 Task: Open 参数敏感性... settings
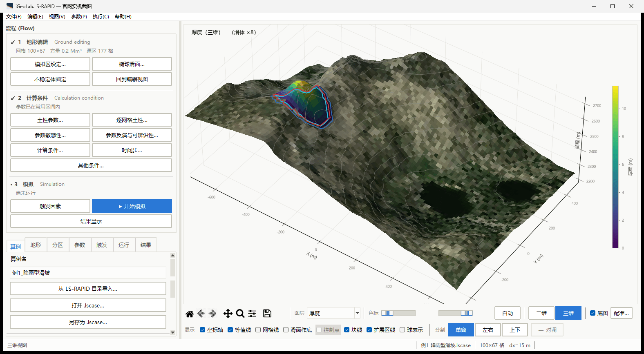50,135
